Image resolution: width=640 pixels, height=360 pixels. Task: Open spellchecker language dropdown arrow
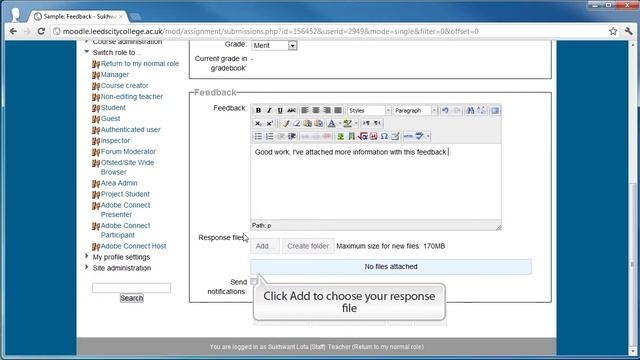(428, 136)
